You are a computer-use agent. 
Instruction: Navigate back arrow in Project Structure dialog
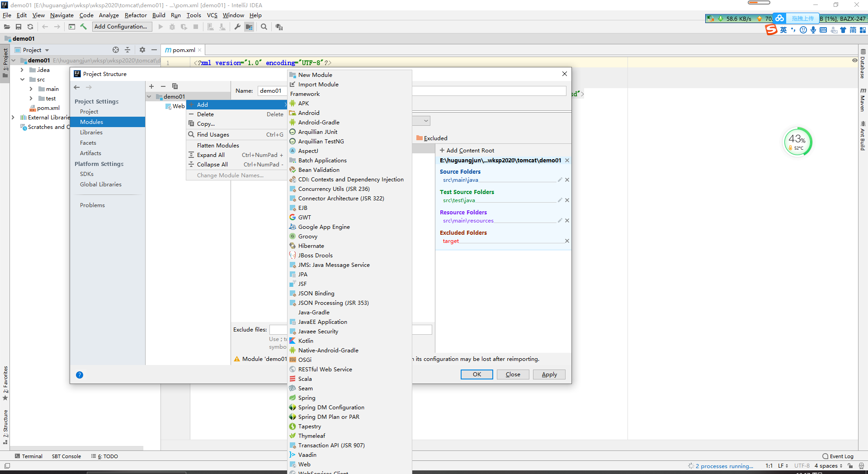click(77, 87)
